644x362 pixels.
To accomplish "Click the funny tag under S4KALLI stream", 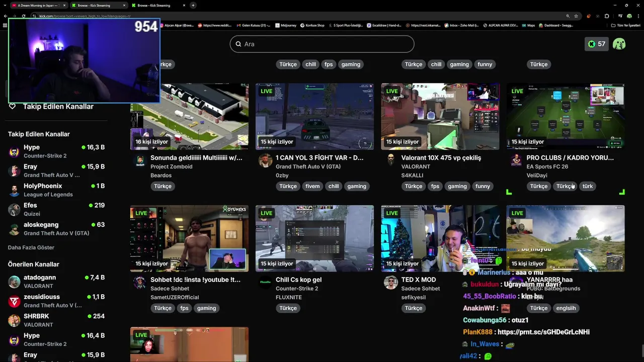I will (x=482, y=186).
